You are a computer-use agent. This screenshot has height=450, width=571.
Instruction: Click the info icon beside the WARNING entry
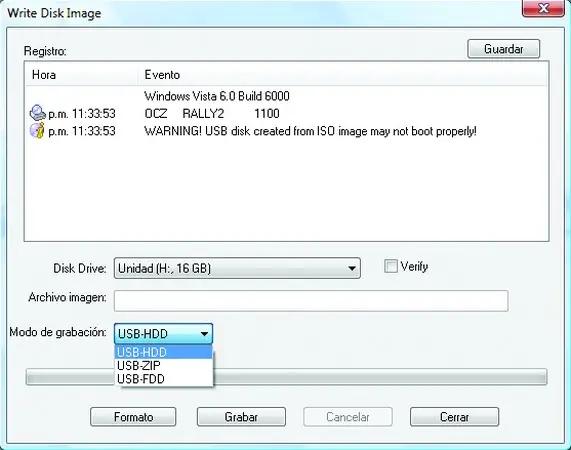[37, 131]
